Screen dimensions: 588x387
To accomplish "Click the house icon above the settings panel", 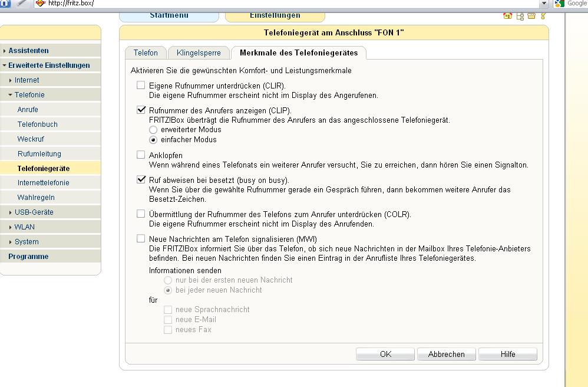I will click(x=507, y=16).
